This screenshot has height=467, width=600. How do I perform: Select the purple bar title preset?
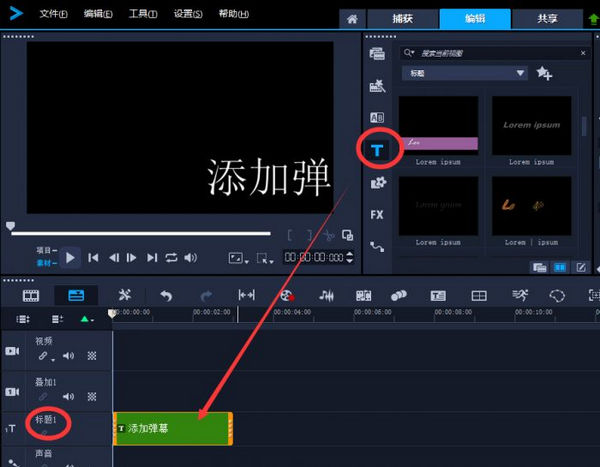pyautogui.click(x=438, y=126)
